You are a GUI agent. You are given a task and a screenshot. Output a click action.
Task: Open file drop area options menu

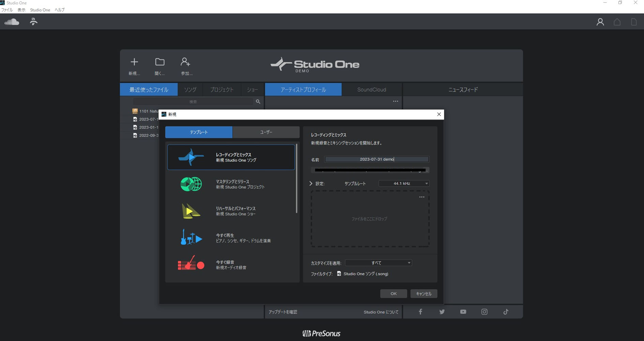coord(422,197)
